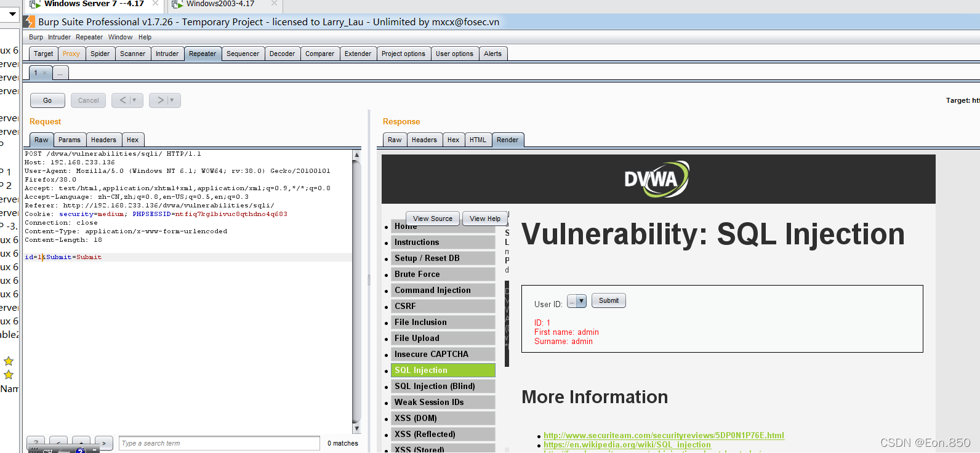This screenshot has width=980, height=453.
Task: Click the request scrollbar up arrow
Action: coord(356,155)
